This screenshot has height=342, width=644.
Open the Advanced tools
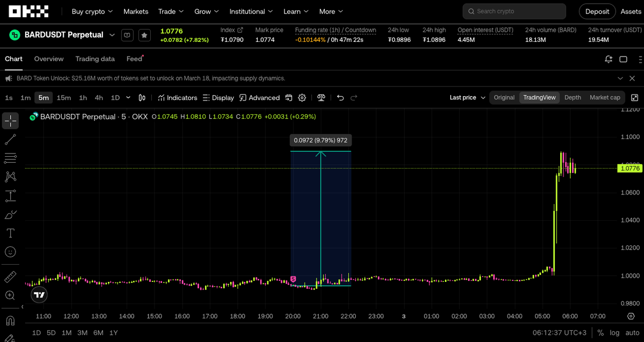260,98
